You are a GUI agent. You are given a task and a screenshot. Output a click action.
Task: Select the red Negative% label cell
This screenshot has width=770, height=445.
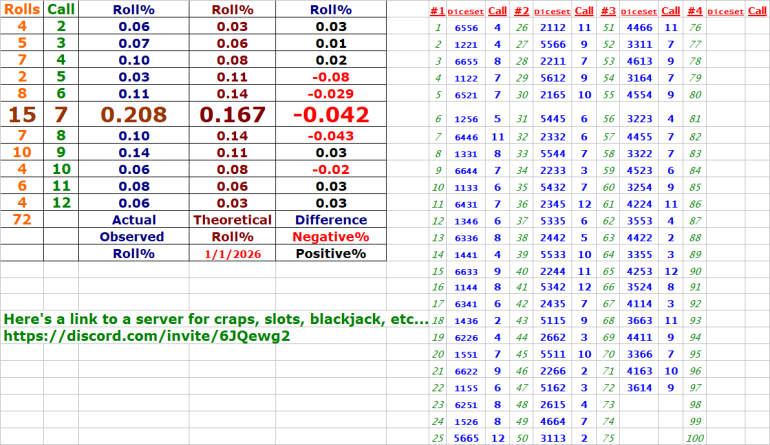coord(330,237)
